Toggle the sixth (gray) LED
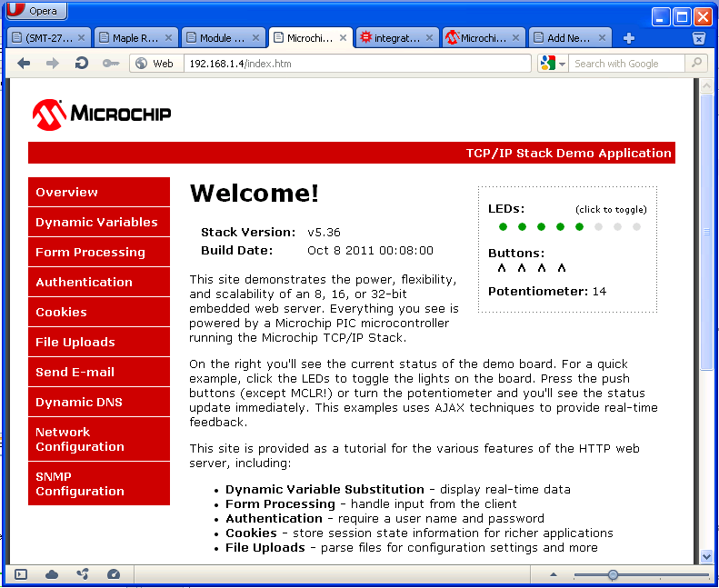The image size is (719, 588). click(598, 227)
